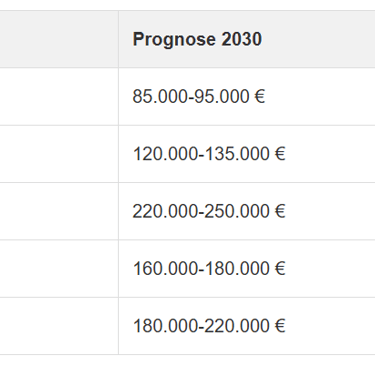Select the 120.000-135.000 € cell
This screenshot has width=375, height=366.
tap(247, 154)
